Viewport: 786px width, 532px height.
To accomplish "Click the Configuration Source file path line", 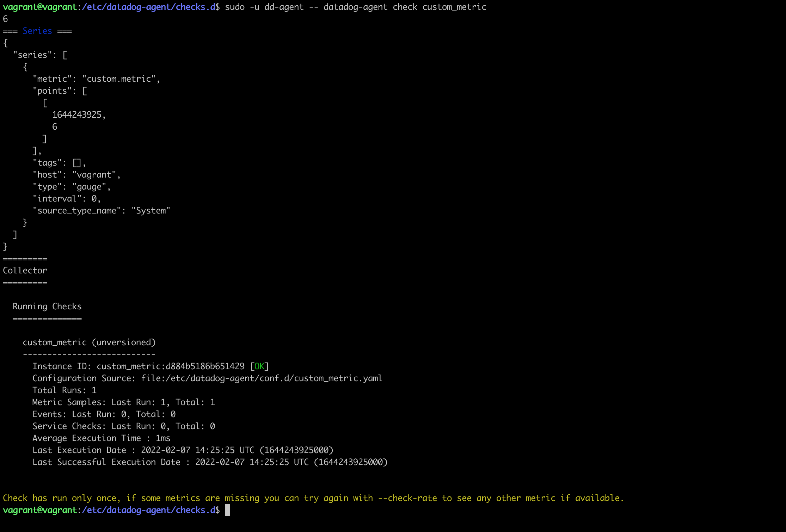I will coord(207,378).
